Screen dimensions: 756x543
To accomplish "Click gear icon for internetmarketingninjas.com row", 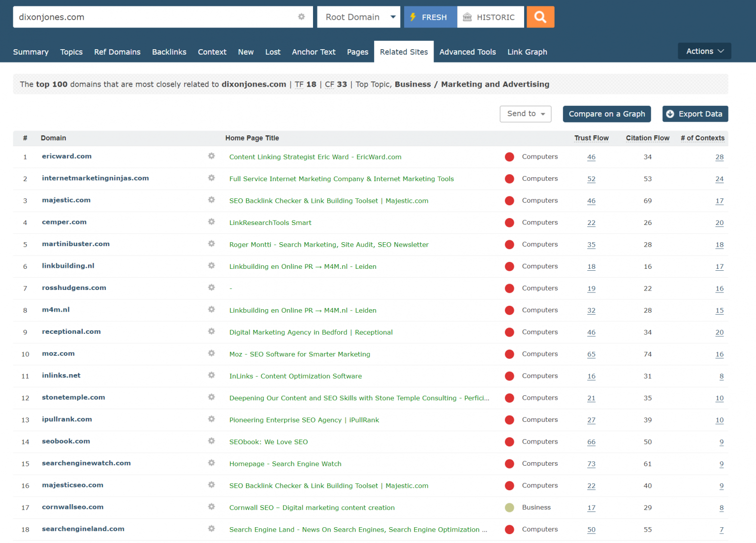I will 211,178.
